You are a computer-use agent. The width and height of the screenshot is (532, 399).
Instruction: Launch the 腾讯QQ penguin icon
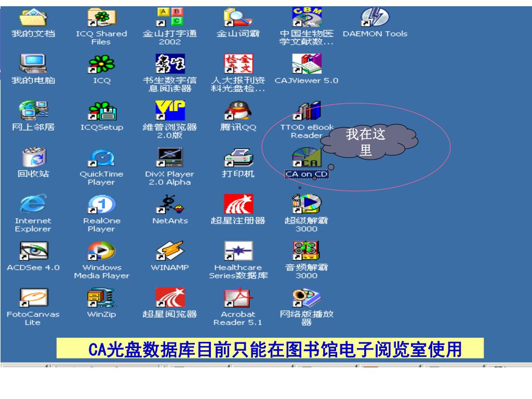pyautogui.click(x=238, y=110)
